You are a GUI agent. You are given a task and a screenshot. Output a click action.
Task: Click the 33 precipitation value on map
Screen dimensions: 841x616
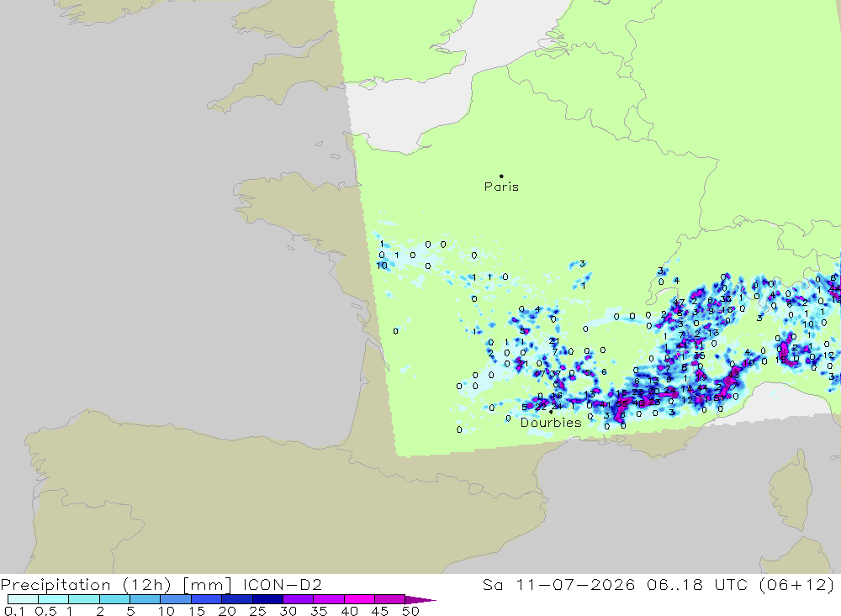click(725, 299)
